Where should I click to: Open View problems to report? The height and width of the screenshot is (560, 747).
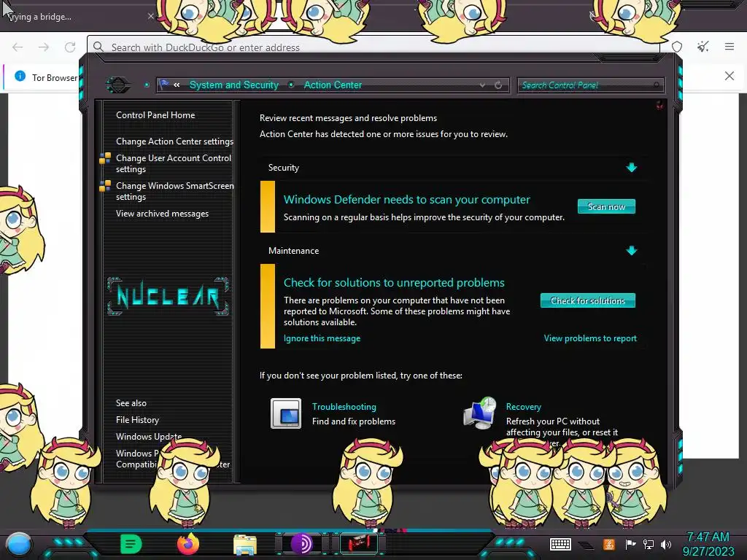pos(590,338)
